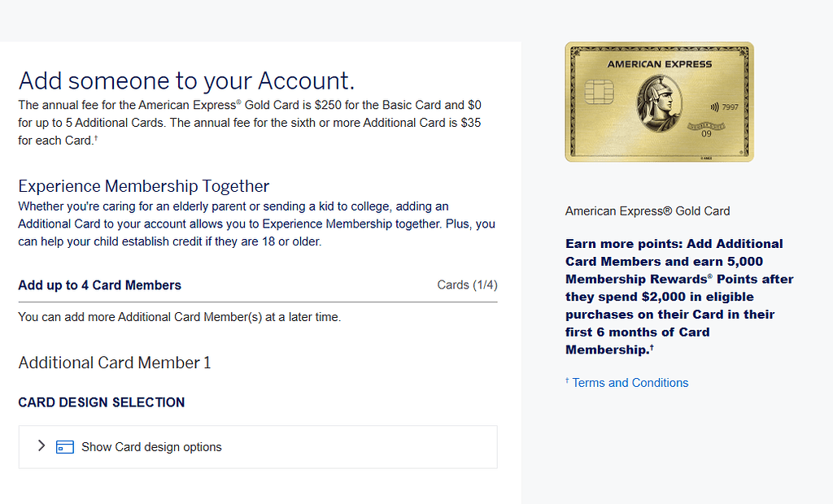Click the contactless payment symbol on the card
The image size is (833, 504).
[714, 107]
